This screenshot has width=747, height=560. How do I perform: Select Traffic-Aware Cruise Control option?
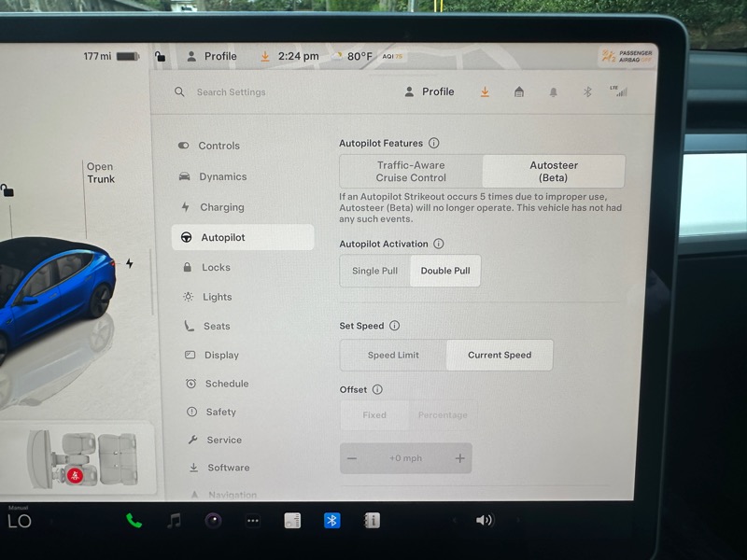tap(411, 172)
